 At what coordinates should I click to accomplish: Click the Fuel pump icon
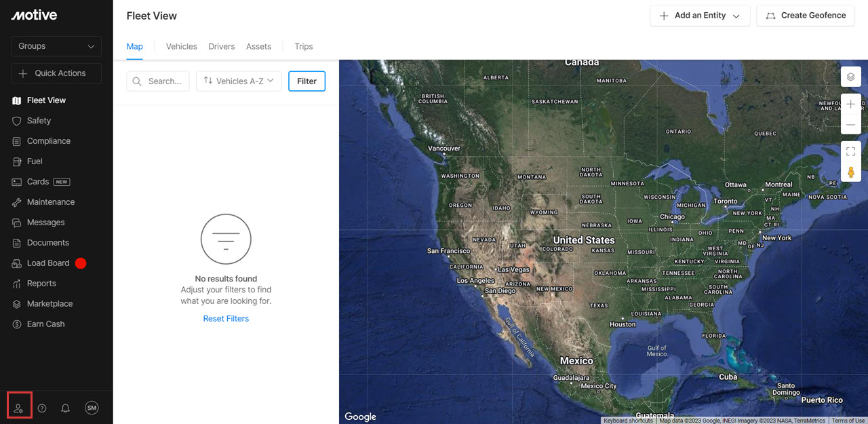pyautogui.click(x=17, y=161)
